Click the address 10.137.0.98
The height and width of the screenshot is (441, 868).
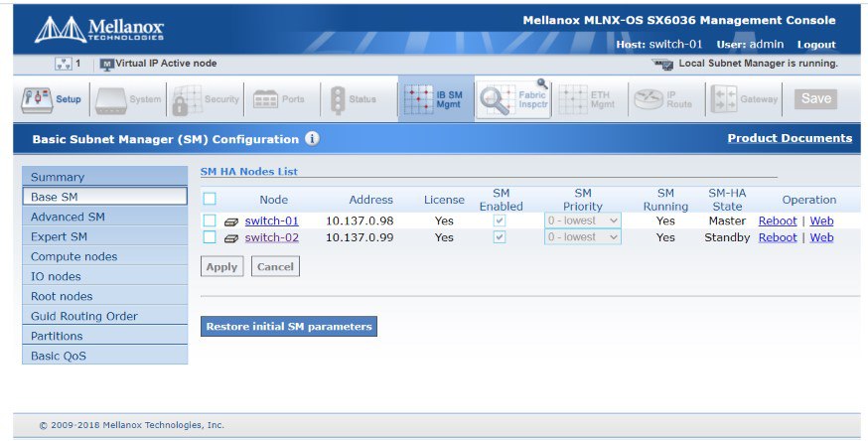click(x=360, y=220)
